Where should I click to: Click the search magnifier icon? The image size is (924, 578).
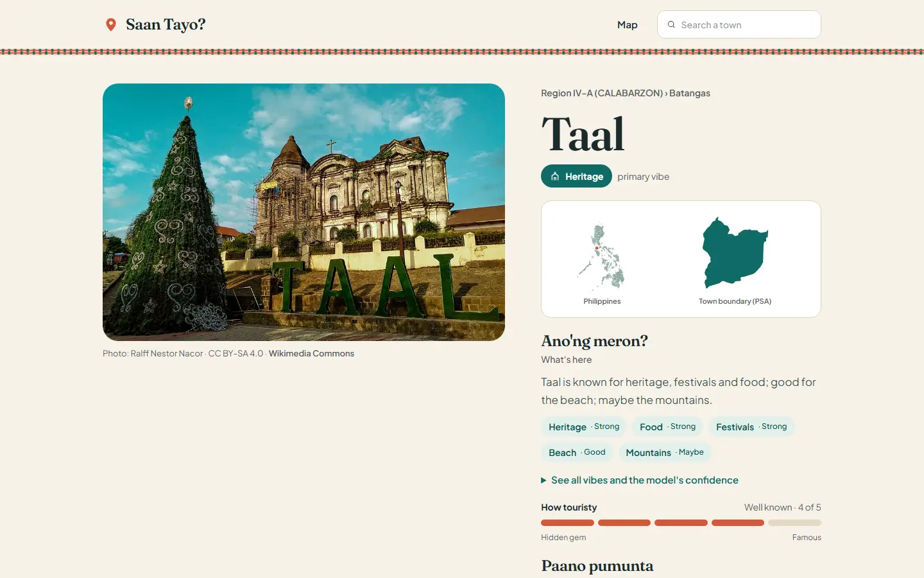(671, 24)
